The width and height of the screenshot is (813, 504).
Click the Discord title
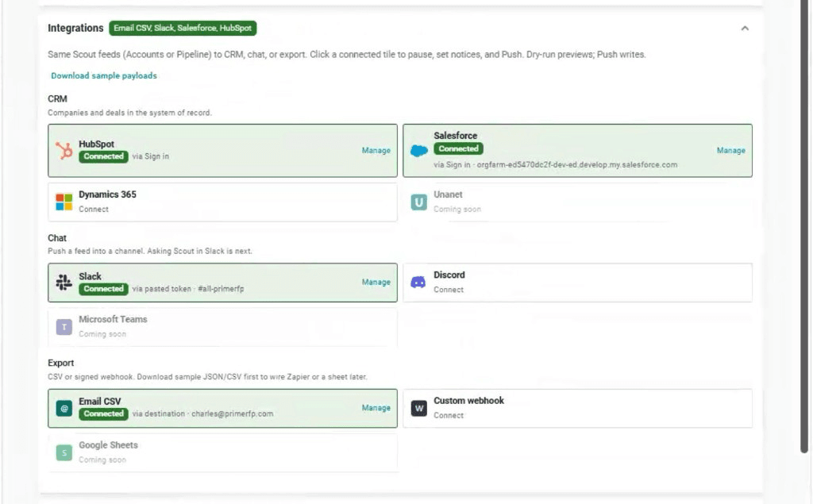pyautogui.click(x=449, y=275)
